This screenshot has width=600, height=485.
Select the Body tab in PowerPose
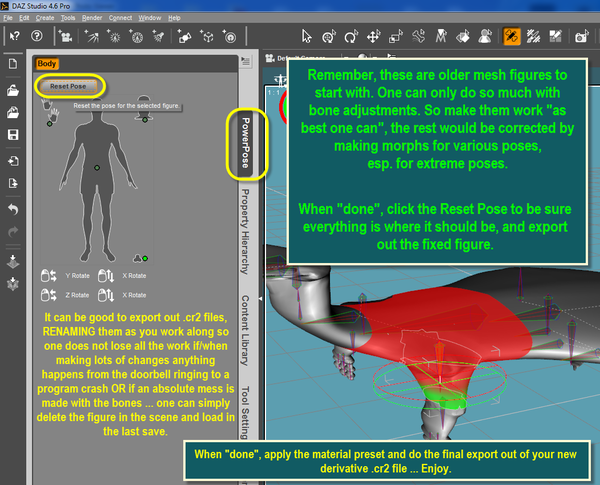(x=47, y=64)
